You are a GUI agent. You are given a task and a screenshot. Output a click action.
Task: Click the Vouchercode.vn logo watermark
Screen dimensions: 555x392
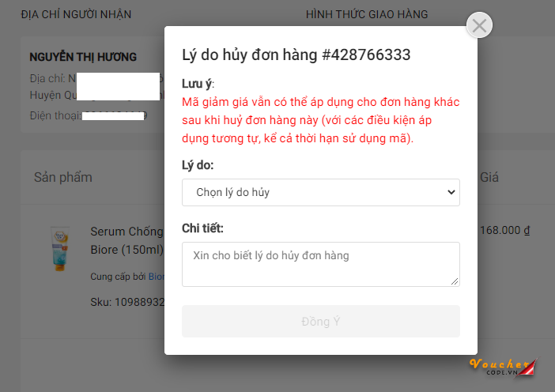pyautogui.click(x=502, y=367)
